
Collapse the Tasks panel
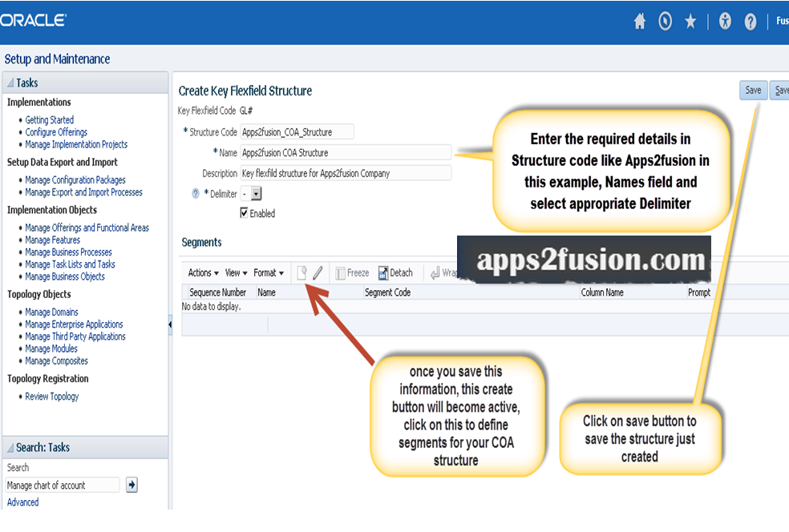click(x=10, y=83)
